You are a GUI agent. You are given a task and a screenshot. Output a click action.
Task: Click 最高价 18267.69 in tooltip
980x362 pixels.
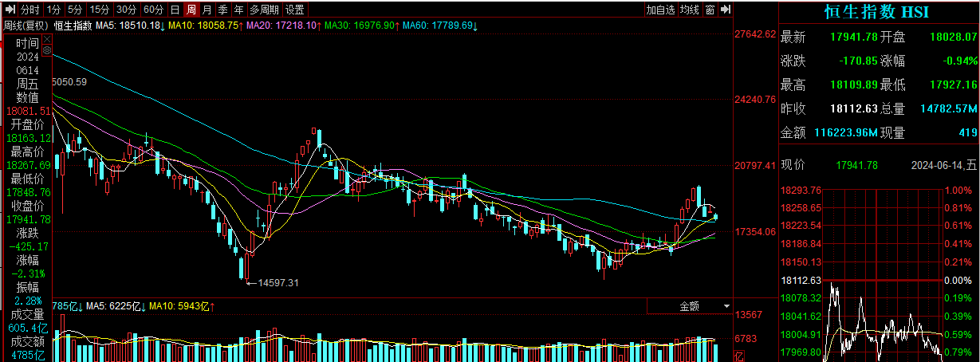[x=27, y=164]
